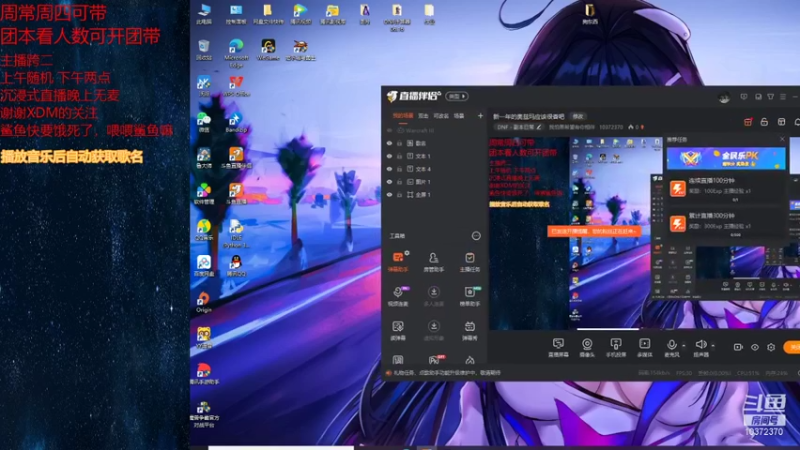
Task: Click the mode switch pill beside the logo
Action: pos(457,96)
